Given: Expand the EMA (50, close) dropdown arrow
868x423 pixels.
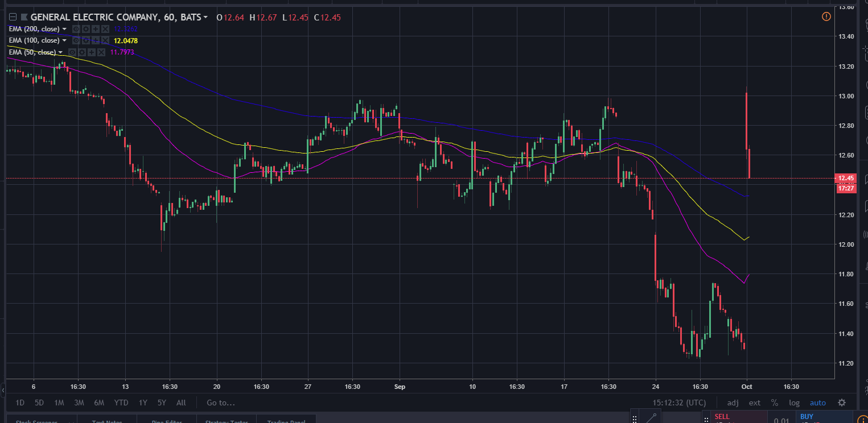Looking at the screenshot, I should [60, 52].
